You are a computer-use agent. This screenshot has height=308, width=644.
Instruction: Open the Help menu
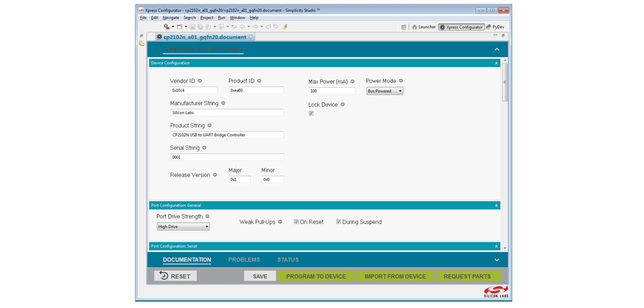tap(254, 18)
